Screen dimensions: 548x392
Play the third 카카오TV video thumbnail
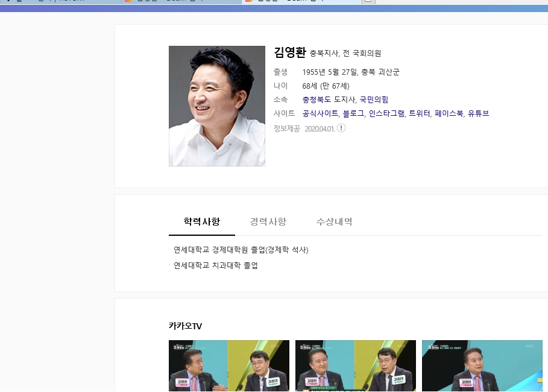tap(482, 365)
